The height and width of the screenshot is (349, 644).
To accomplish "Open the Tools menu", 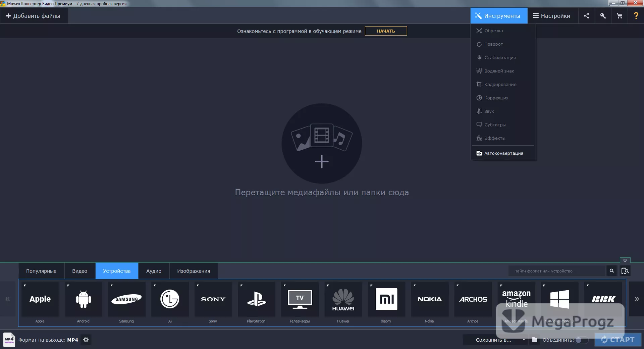I will click(x=499, y=16).
